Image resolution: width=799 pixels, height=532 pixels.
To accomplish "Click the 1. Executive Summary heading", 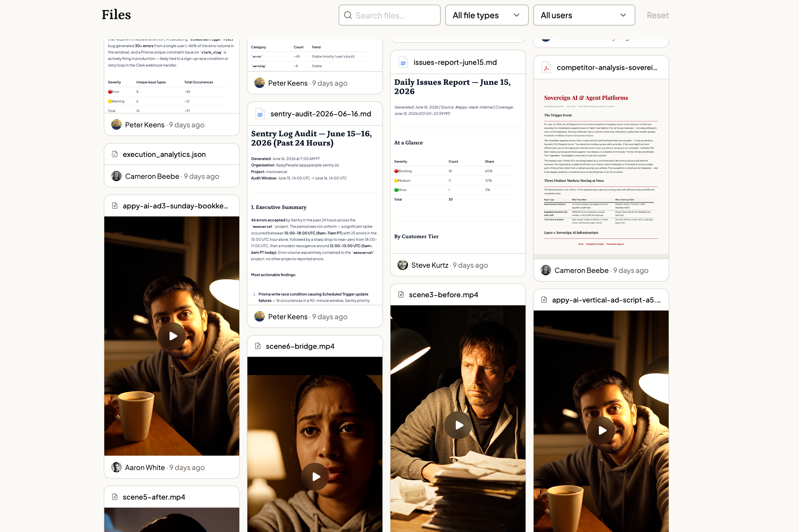I will coord(278,207).
